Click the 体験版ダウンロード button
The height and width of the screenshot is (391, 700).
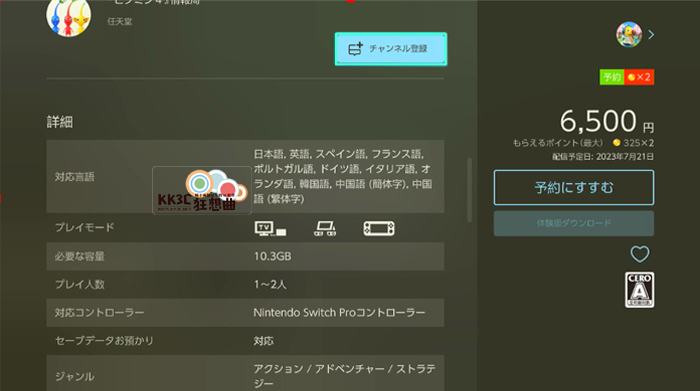pos(574,223)
